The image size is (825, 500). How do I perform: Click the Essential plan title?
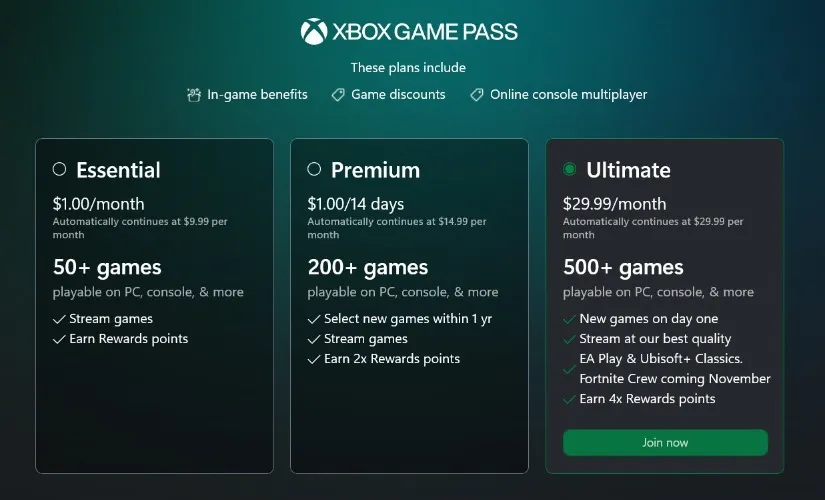tap(118, 170)
